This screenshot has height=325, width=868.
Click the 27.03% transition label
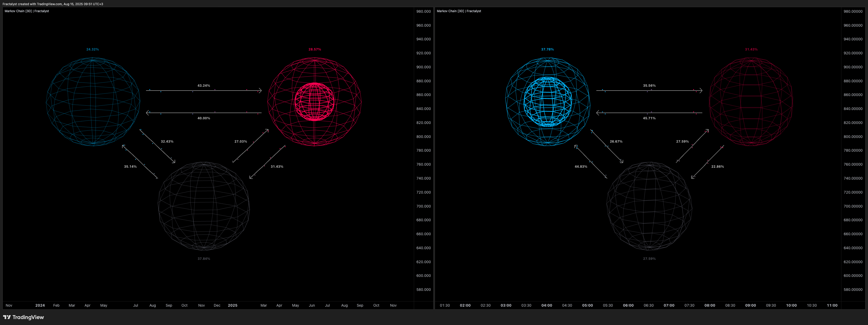pyautogui.click(x=241, y=142)
